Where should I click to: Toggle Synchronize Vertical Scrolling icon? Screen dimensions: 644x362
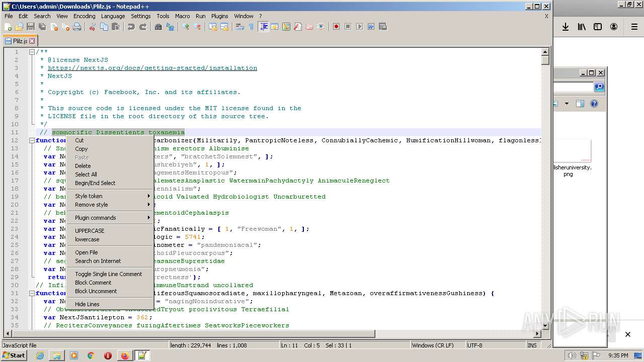tap(213, 27)
